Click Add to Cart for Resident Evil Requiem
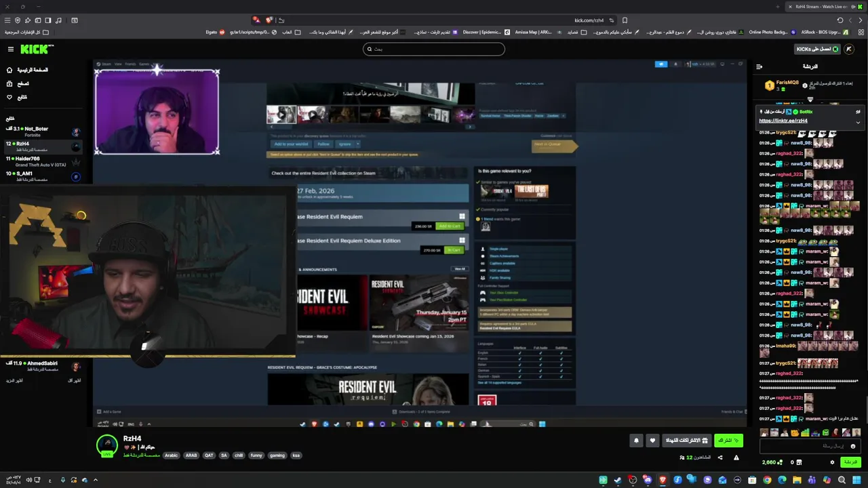Screen dimensions: 868x488 click(x=450, y=226)
